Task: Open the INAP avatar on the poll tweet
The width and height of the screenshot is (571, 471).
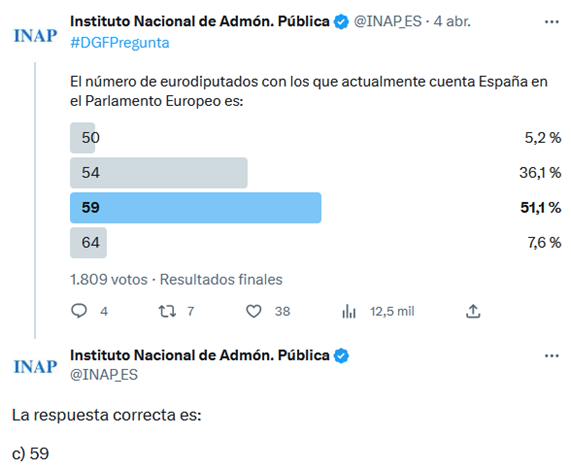Action: pyautogui.click(x=35, y=36)
